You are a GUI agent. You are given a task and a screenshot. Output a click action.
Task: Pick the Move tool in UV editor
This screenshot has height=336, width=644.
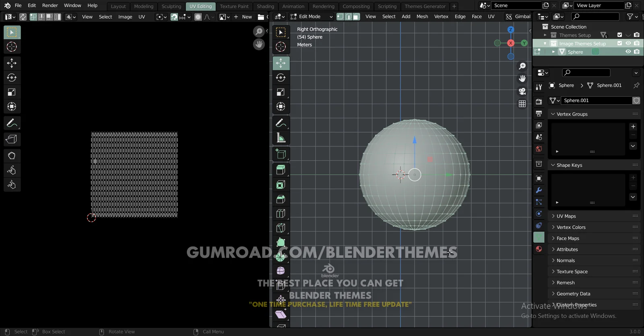coord(12,63)
